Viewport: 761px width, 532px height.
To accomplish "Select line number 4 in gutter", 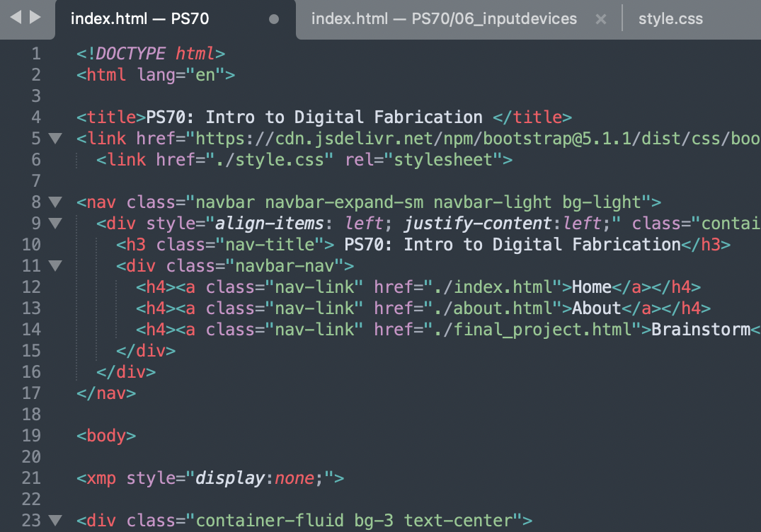I will point(36,117).
